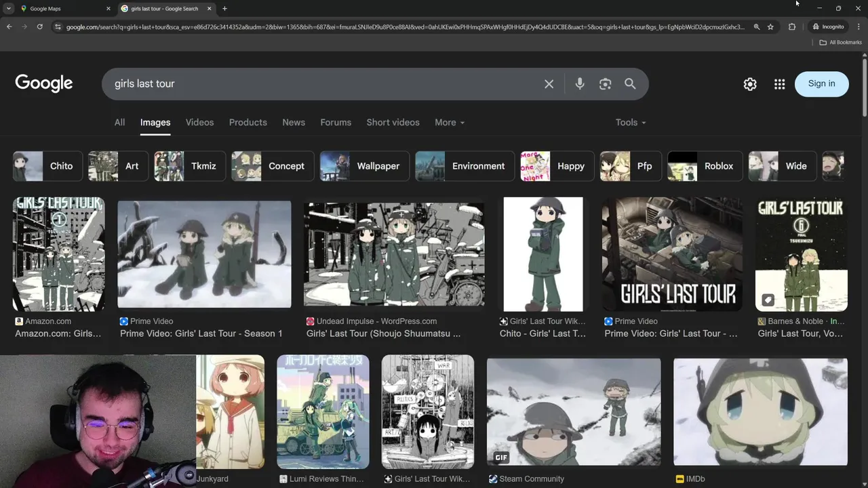Open All Bookmarks folder
The image size is (868, 488).
pyautogui.click(x=840, y=42)
